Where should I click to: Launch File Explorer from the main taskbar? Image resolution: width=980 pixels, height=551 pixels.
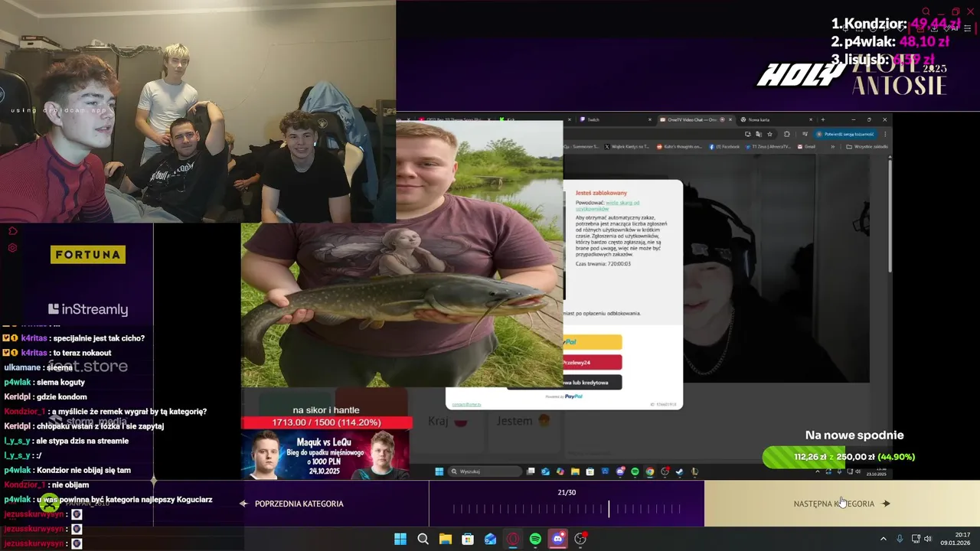pos(445,539)
